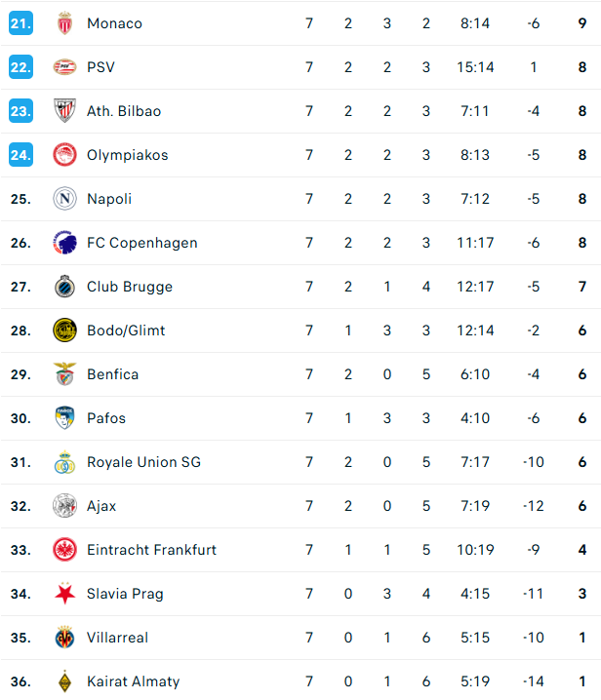
Task: Click the Bodo/Glimt yellow logo
Action: [64, 331]
